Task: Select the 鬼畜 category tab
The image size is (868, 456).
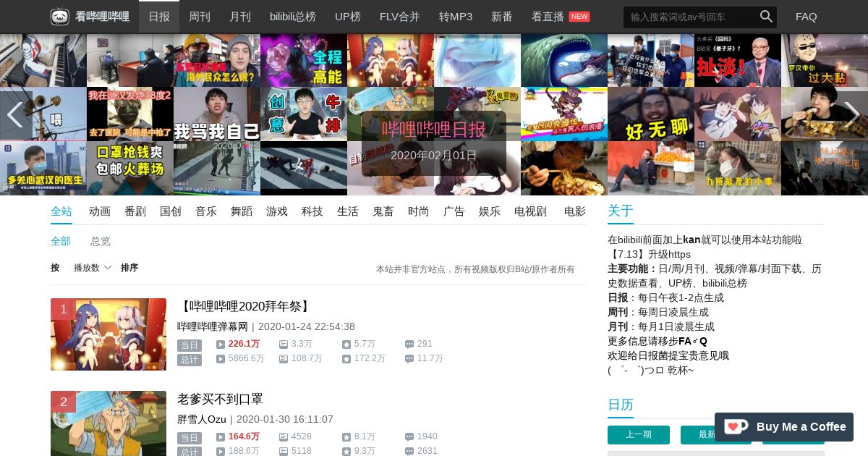Action: (383, 211)
